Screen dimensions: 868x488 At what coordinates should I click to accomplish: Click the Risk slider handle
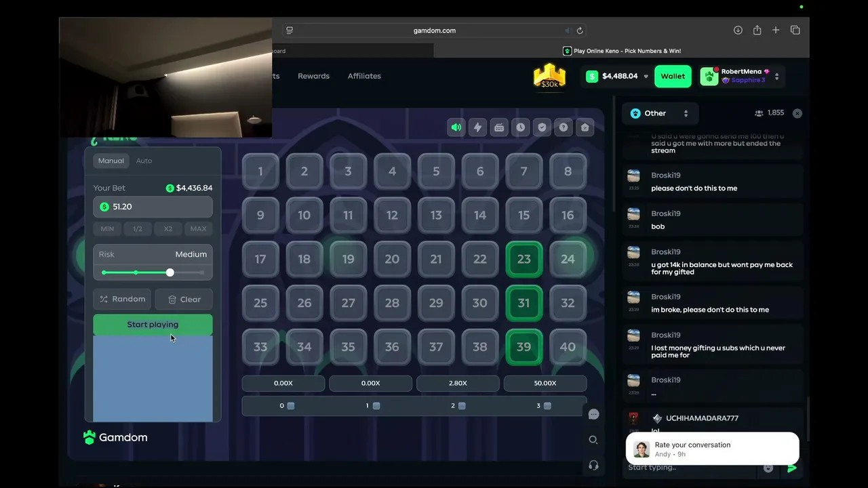click(x=170, y=272)
